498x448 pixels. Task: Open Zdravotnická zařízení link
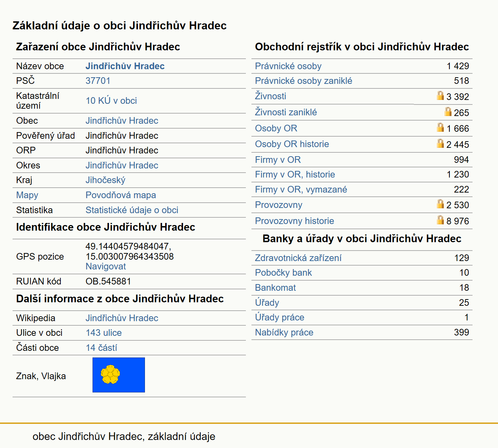(x=298, y=258)
